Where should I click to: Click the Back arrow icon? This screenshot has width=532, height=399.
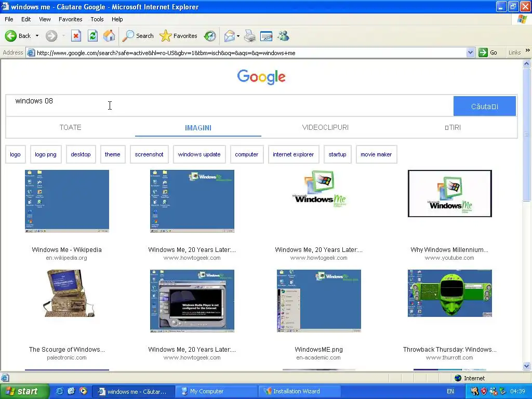click(x=10, y=36)
